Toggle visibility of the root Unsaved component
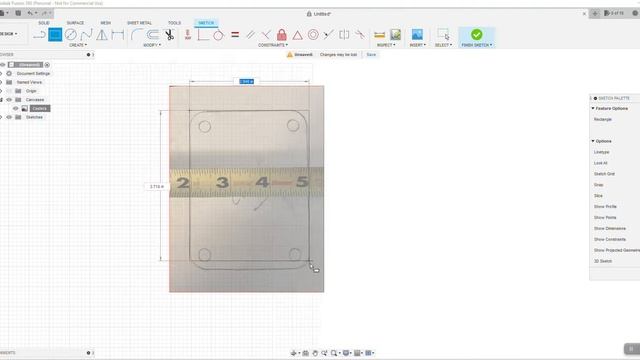The width and height of the screenshot is (640, 360). point(2,65)
